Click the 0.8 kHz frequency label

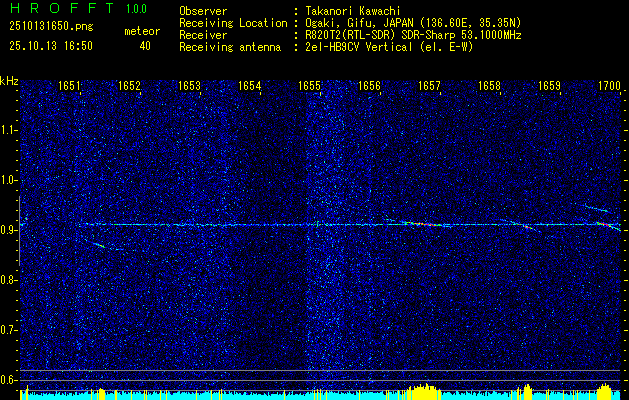point(9,280)
